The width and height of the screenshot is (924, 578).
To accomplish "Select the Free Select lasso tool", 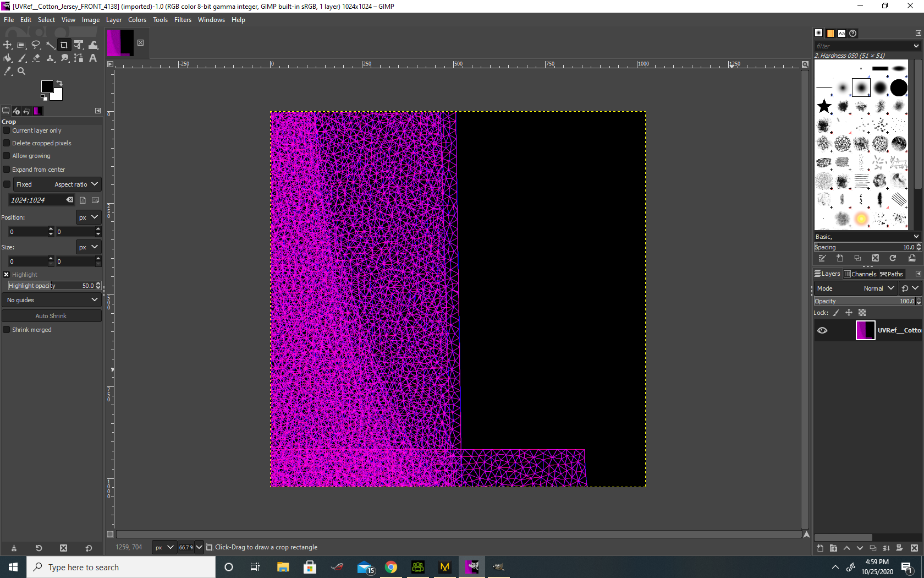I will 36,45.
